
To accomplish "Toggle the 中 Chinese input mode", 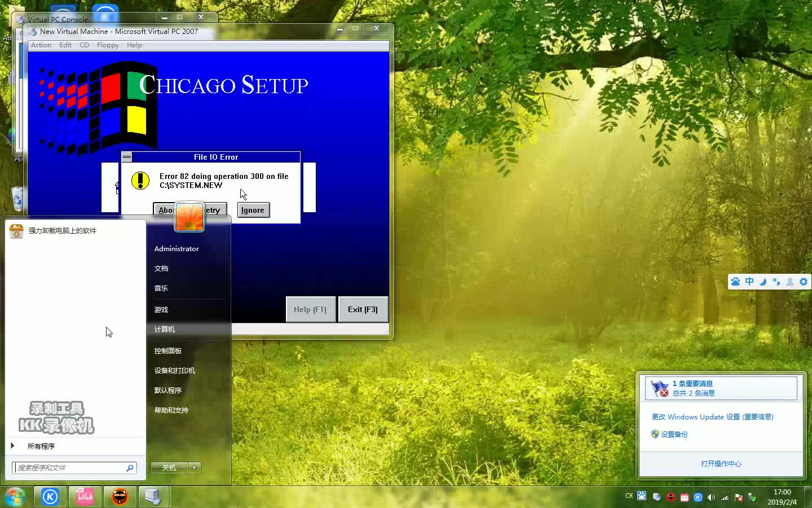I will pos(749,281).
